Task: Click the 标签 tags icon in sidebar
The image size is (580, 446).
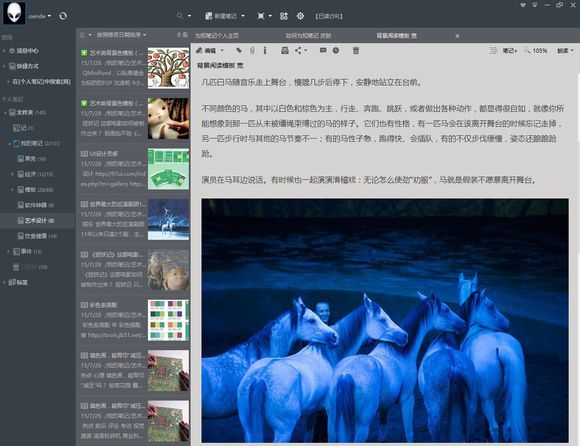Action: pos(11,282)
